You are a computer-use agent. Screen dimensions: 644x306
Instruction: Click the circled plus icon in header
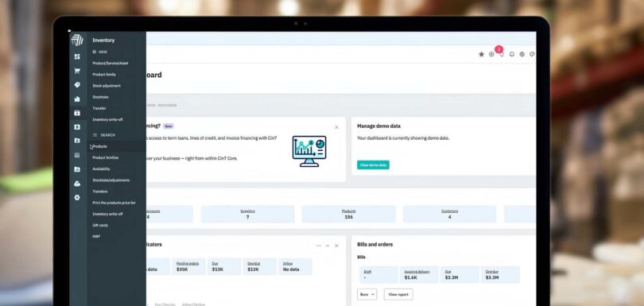tap(491, 54)
